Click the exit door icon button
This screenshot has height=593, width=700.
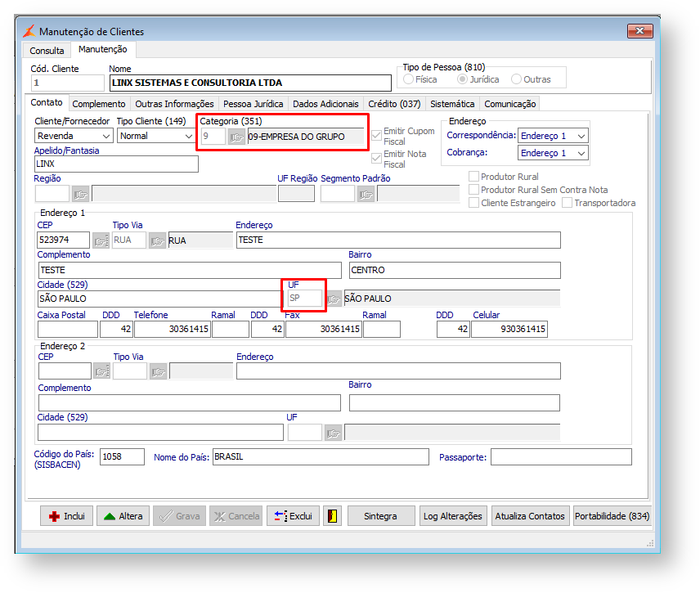tap(331, 516)
